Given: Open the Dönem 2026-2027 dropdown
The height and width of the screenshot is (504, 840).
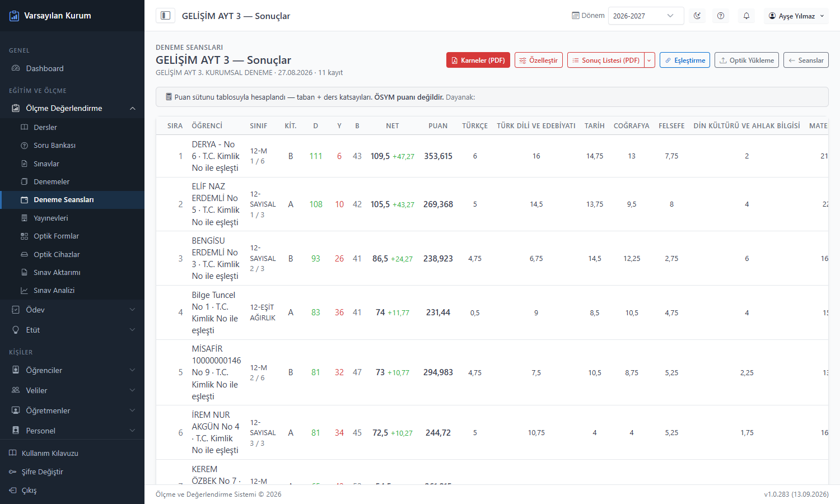Looking at the screenshot, I should pos(646,16).
